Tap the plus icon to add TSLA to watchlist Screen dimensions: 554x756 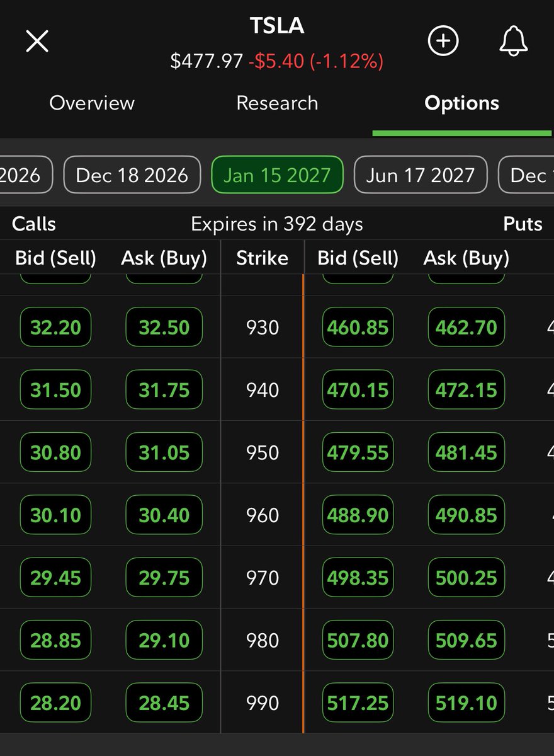point(443,40)
